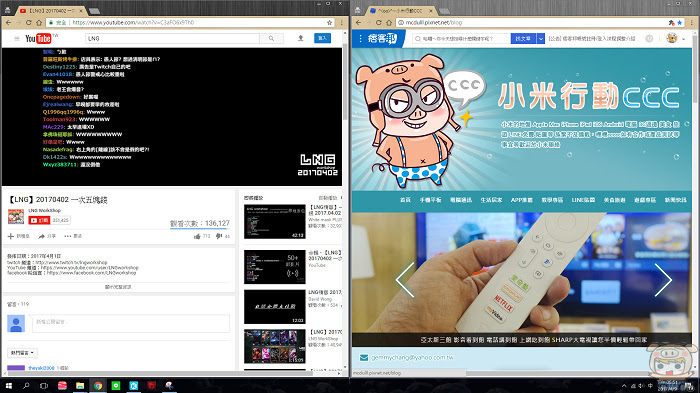Reload the pixnet blog page

(x=379, y=22)
